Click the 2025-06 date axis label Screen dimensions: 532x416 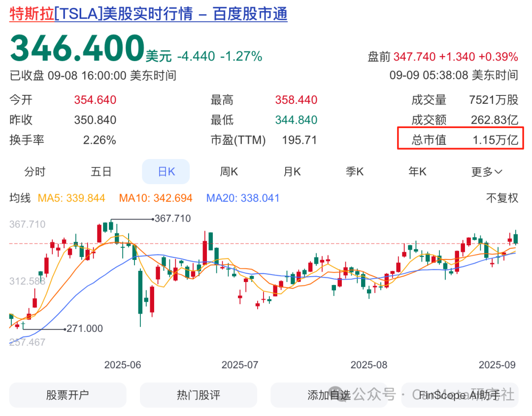tap(123, 365)
